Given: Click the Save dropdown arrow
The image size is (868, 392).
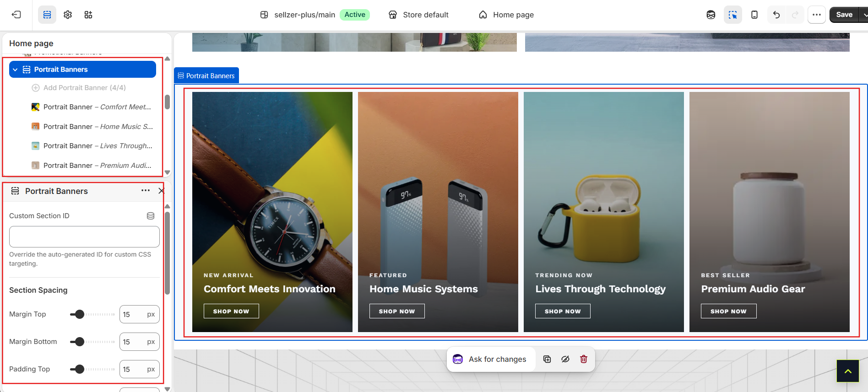Looking at the screenshot, I should point(864,15).
